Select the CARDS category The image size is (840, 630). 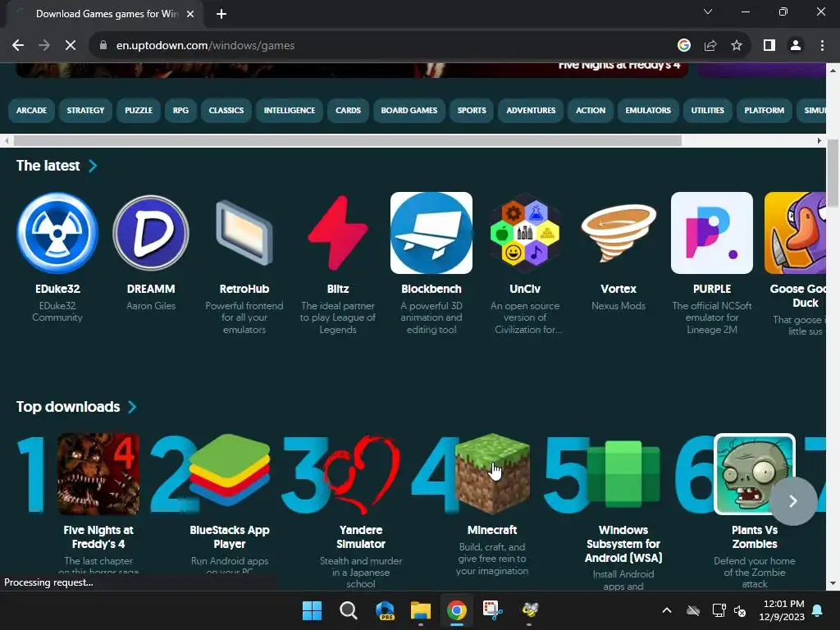pyautogui.click(x=348, y=111)
